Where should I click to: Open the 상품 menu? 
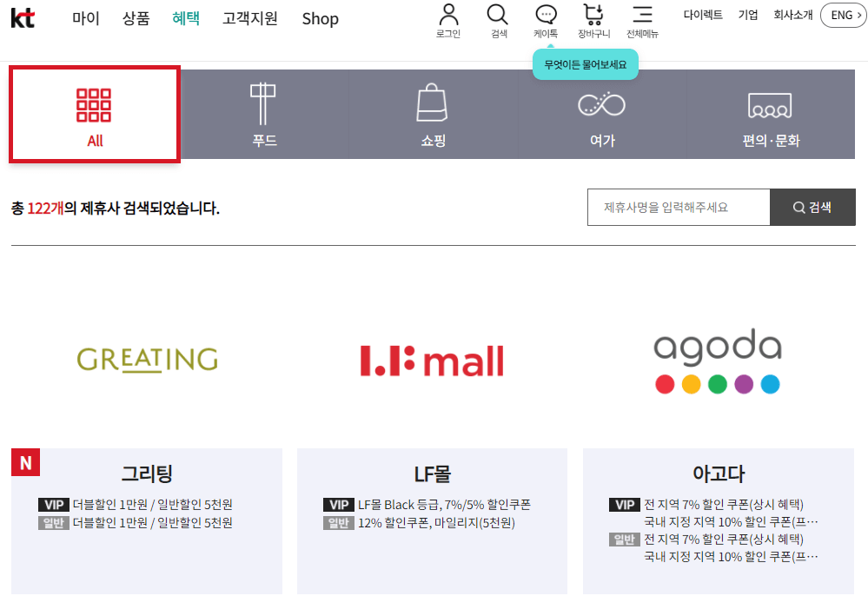tap(136, 18)
